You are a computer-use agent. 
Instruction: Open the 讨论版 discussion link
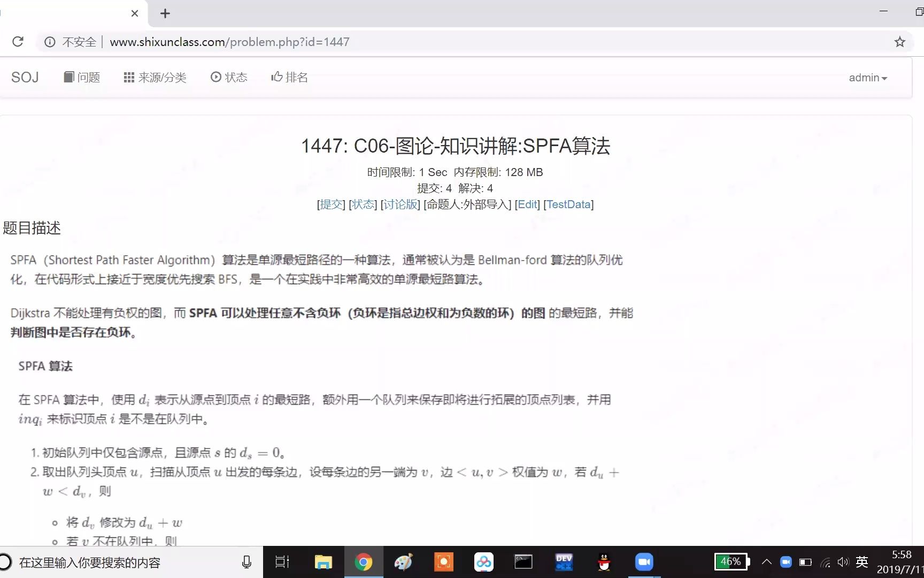401,204
